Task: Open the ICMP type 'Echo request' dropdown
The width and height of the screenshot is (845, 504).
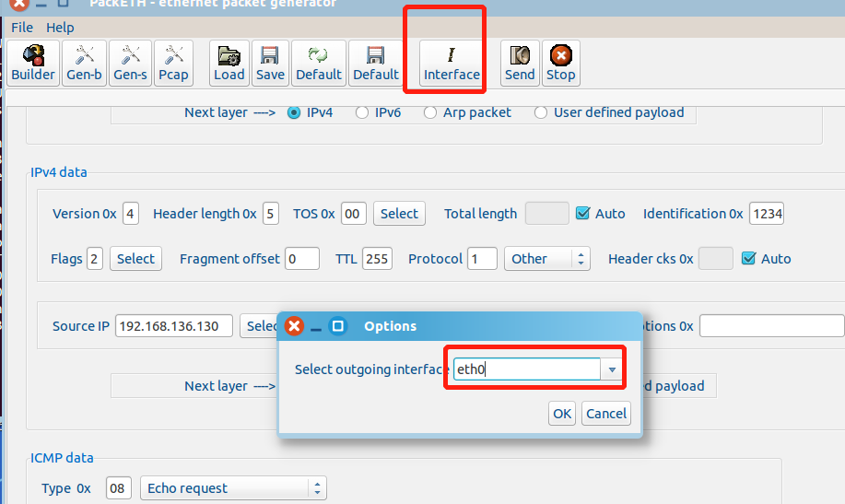Action: tap(233, 488)
